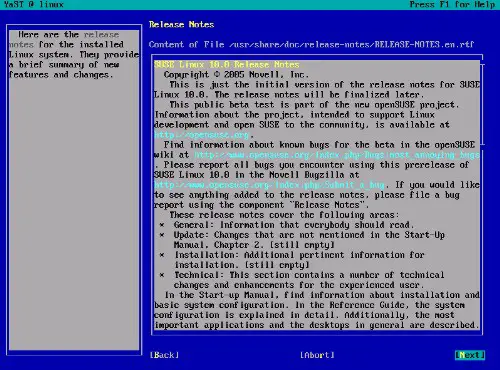Click the 'General: Information that everybody' bullet
This screenshot has height=370, width=500.
(x=287, y=225)
